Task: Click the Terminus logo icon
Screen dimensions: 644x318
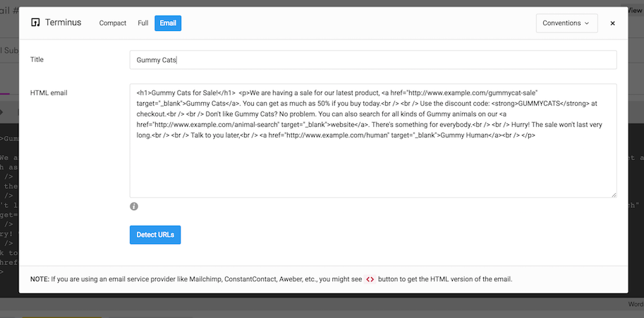Action: [35, 23]
